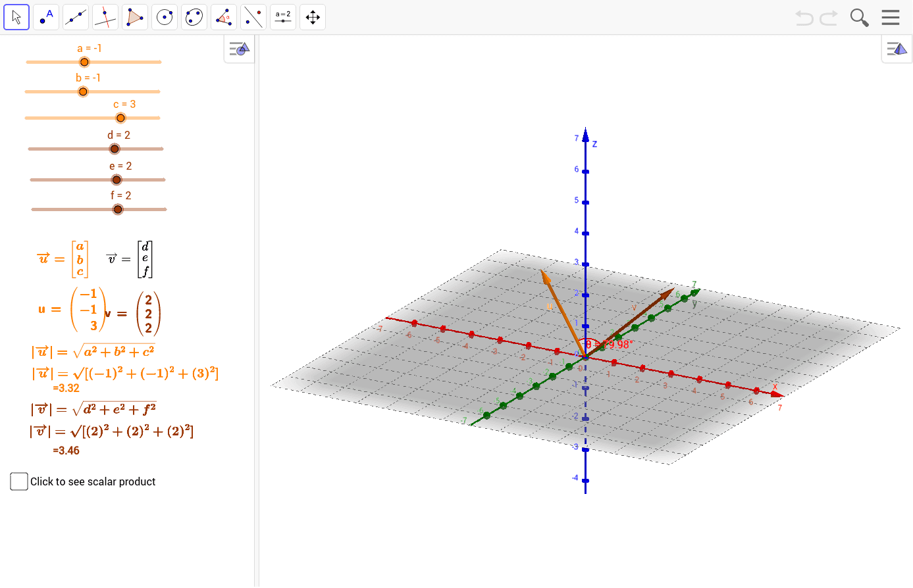Select the Point tool

46,17
